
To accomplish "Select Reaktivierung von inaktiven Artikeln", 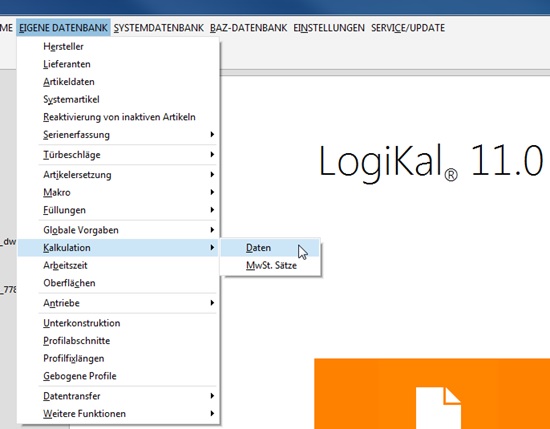I will (118, 117).
